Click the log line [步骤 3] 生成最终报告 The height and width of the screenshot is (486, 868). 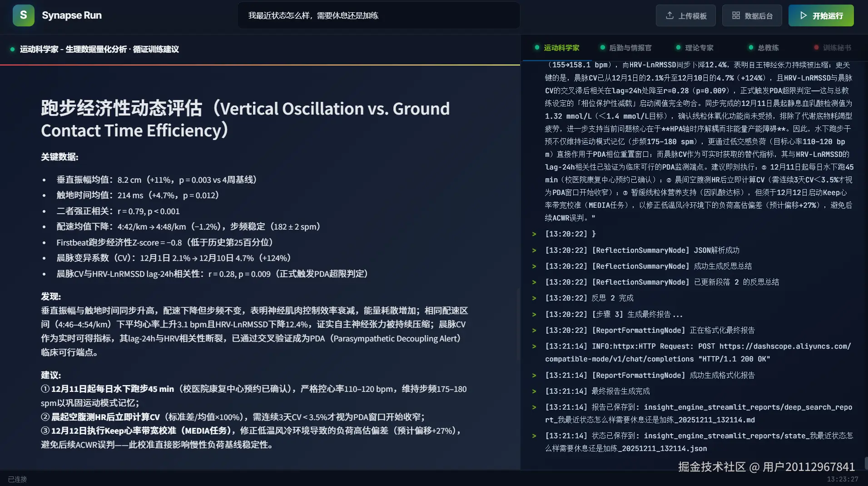pos(614,314)
